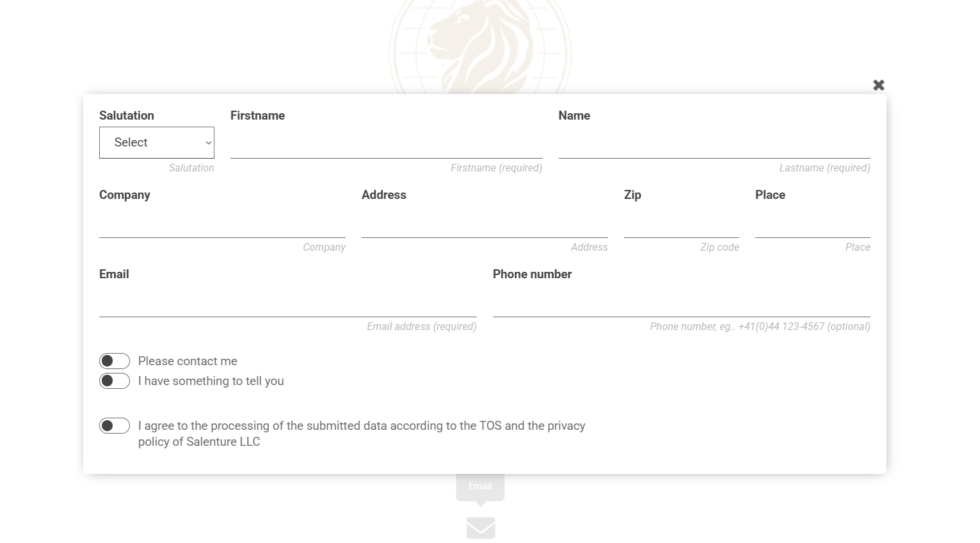Focus the Name (lastname) input field
The width and height of the screenshot is (980, 543).
[714, 143]
